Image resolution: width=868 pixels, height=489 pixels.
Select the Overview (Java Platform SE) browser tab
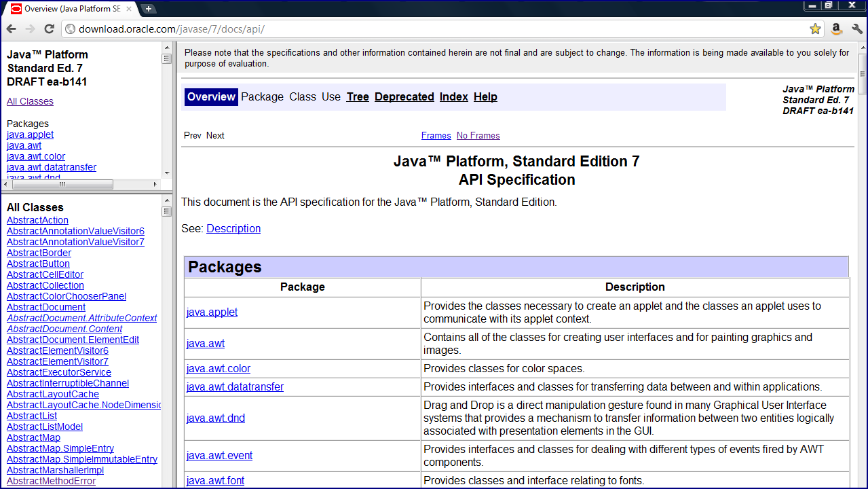tap(71, 9)
